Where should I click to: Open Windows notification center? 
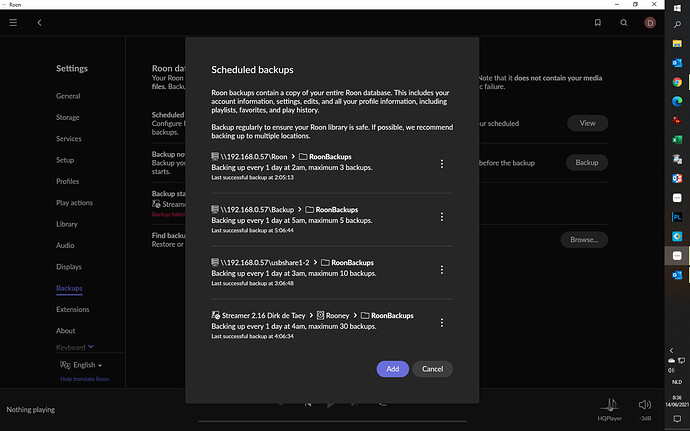(677, 419)
